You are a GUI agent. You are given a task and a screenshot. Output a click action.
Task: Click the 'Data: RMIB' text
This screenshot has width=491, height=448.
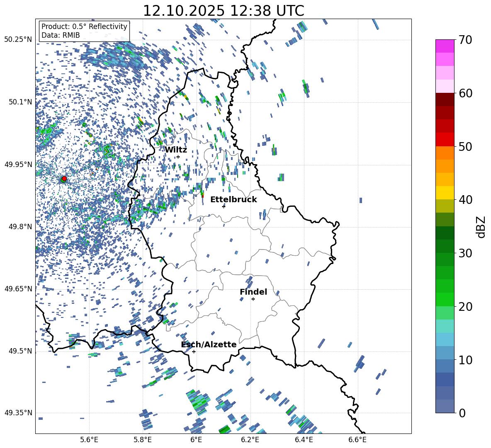(x=61, y=35)
